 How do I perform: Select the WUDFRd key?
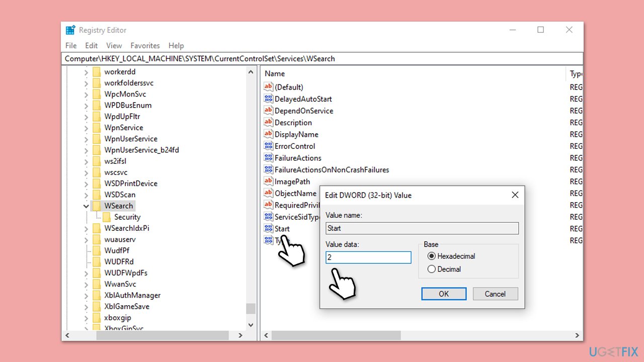[119, 261]
